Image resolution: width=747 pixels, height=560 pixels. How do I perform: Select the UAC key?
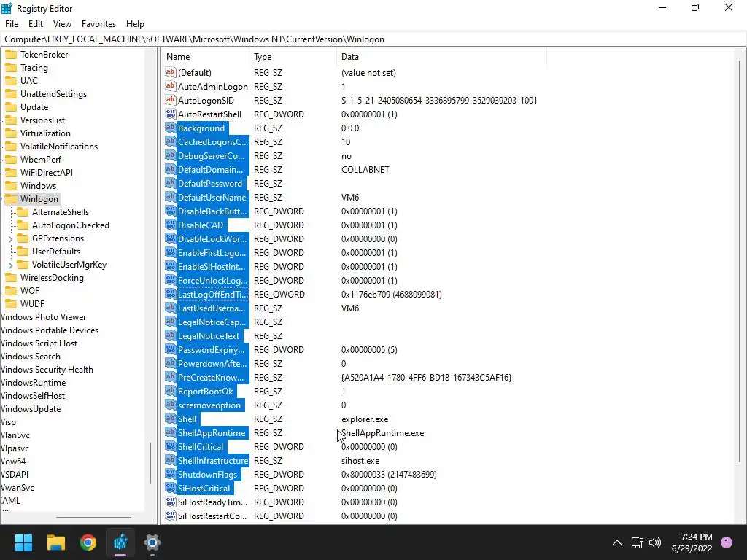pos(28,81)
